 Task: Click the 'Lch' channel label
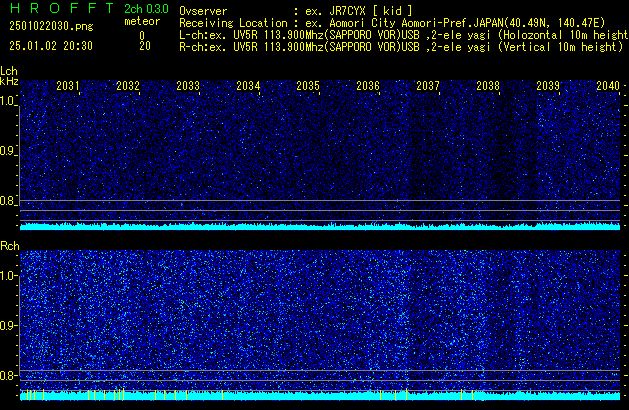(x=9, y=71)
